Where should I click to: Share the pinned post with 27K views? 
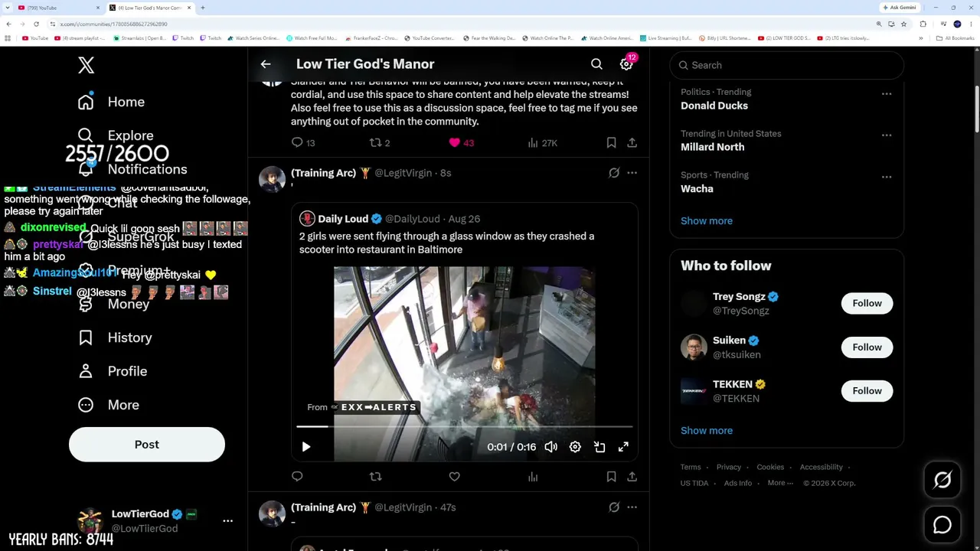click(x=632, y=143)
